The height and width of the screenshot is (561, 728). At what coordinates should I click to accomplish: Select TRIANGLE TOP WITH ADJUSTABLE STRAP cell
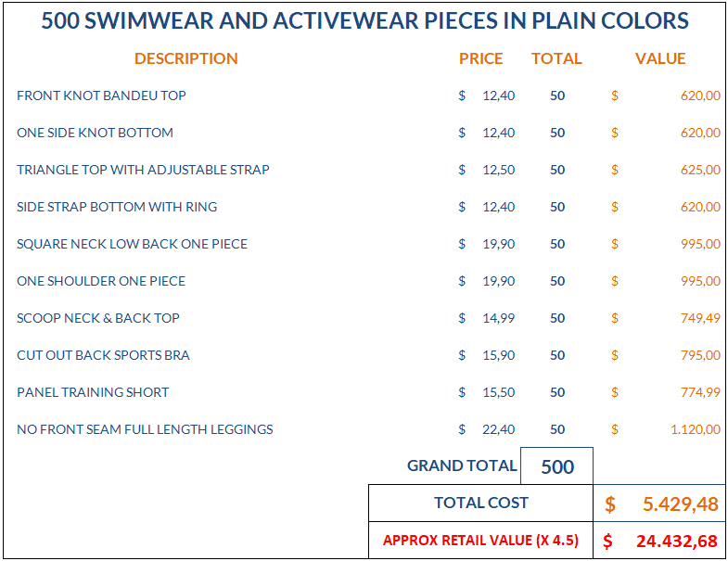pos(143,170)
